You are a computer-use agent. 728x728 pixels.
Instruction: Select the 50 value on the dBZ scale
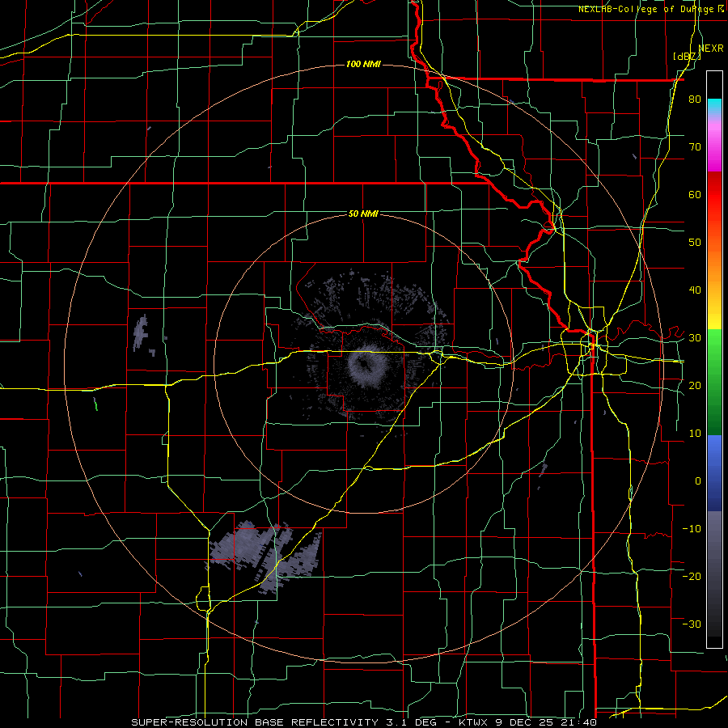coord(695,243)
